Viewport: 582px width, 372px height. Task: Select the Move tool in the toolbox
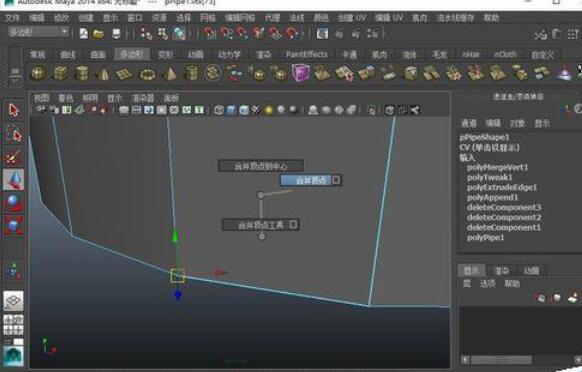[14, 180]
